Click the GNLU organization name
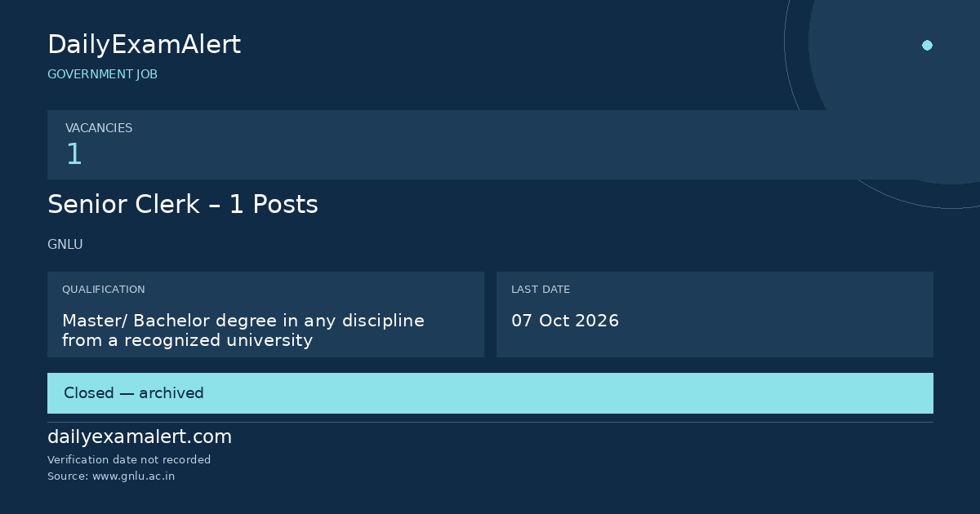980x514 pixels. pos(65,245)
